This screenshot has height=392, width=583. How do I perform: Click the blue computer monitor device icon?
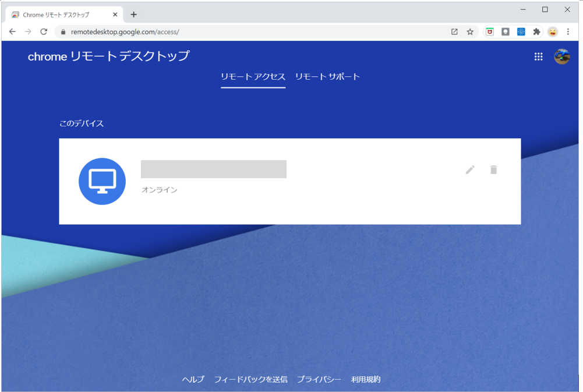point(103,182)
